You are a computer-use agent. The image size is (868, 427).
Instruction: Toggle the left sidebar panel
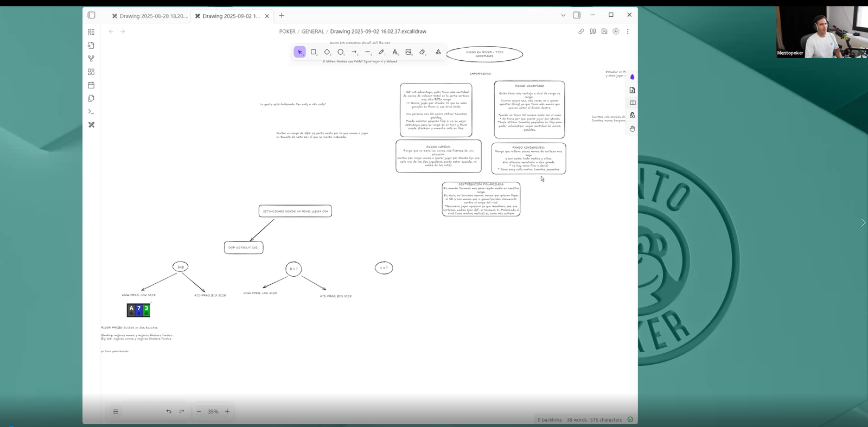coord(91,15)
